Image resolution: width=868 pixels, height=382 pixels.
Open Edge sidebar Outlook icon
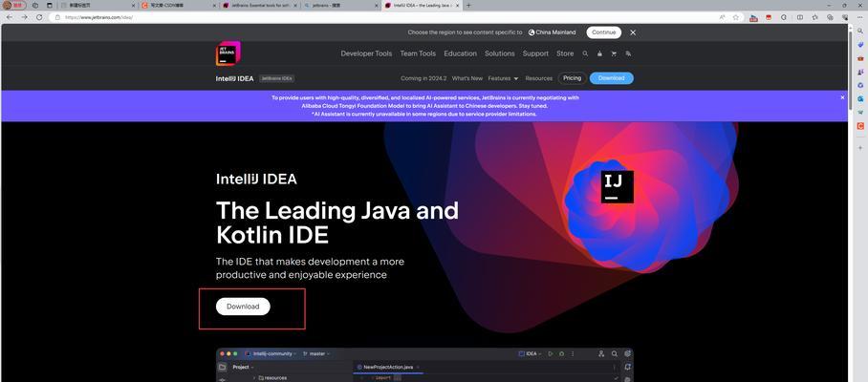tap(860, 98)
